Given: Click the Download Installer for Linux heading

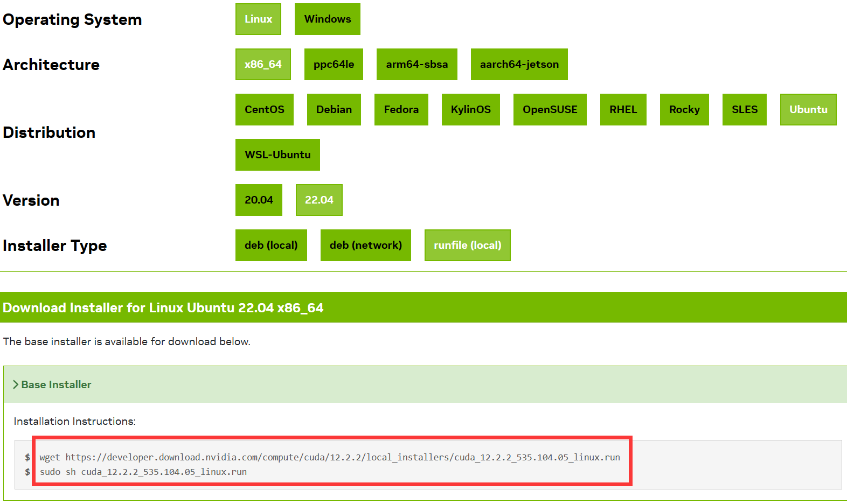Looking at the screenshot, I should 163,307.
